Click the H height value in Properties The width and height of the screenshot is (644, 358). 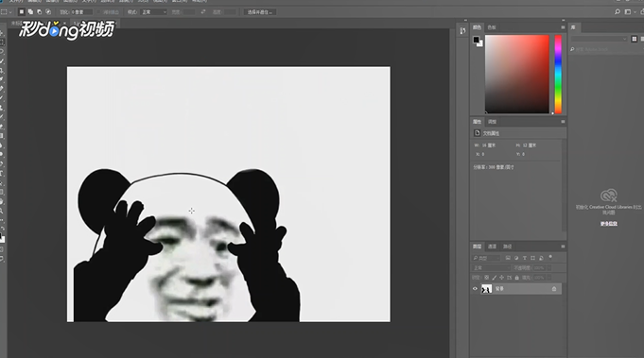[530, 145]
